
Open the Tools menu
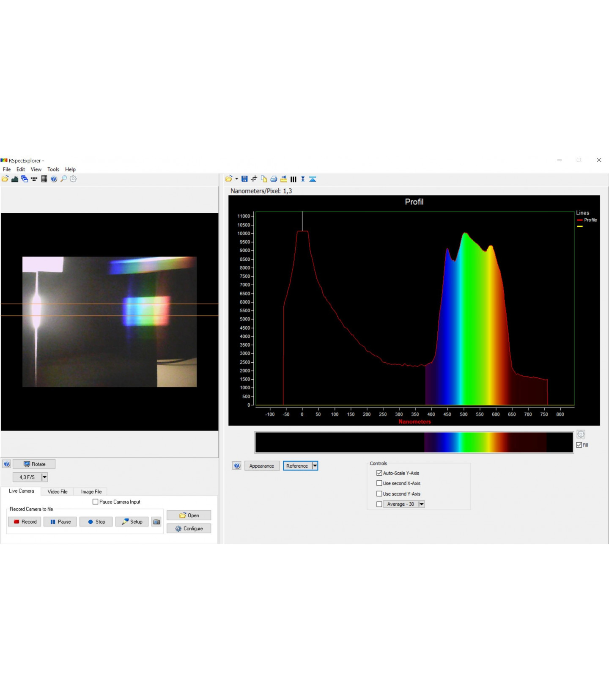[53, 169]
